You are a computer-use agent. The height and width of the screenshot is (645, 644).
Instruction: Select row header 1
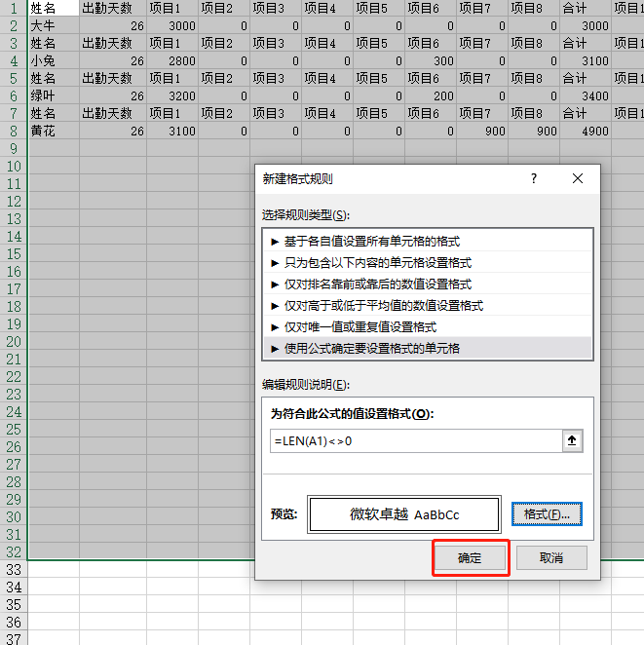point(14,8)
